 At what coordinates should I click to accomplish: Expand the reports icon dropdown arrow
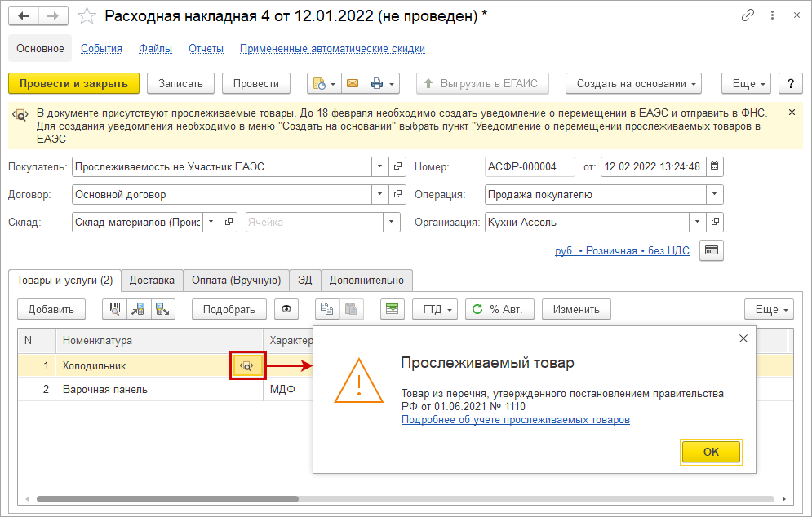point(334,83)
